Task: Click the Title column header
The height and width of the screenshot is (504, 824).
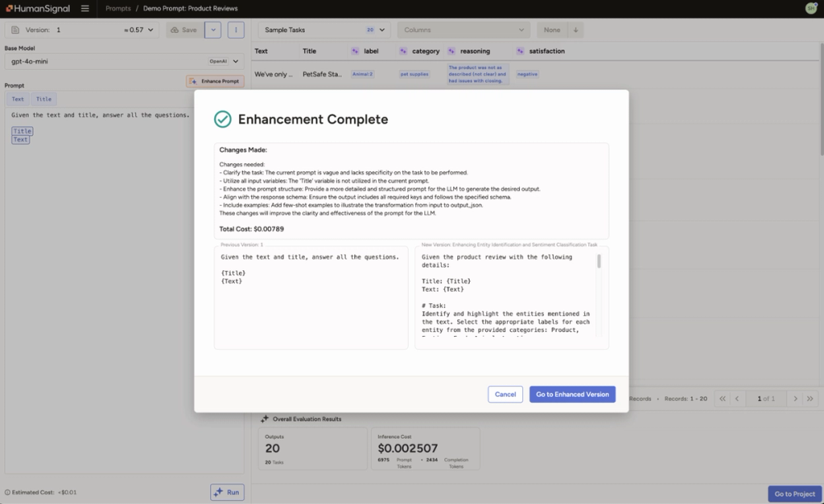Action: 309,51
